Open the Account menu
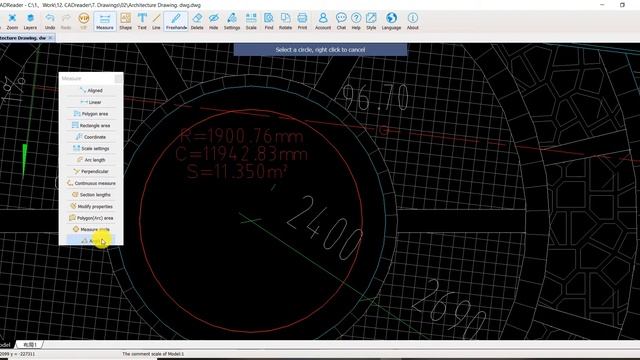Image resolution: width=640 pixels, height=360 pixels. [x=323, y=21]
